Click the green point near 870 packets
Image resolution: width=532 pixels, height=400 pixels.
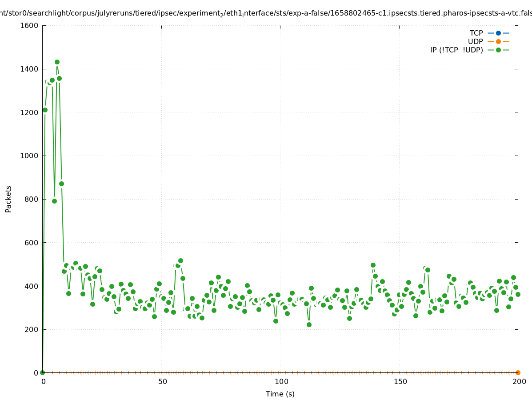pyautogui.click(x=61, y=184)
